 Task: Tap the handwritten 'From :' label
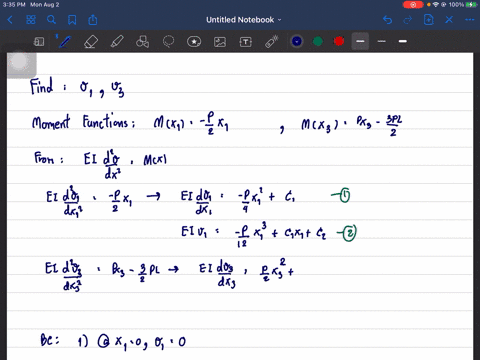pos(49,158)
